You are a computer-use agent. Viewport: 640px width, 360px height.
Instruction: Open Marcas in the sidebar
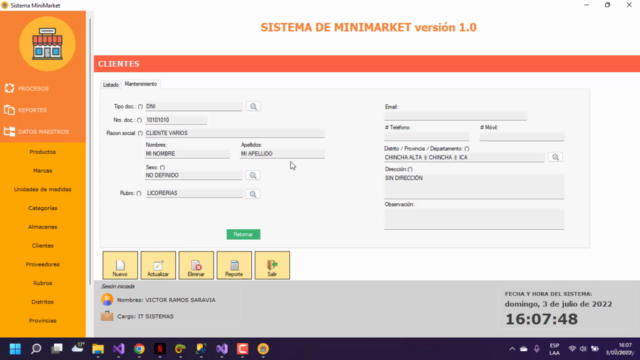[42, 171]
